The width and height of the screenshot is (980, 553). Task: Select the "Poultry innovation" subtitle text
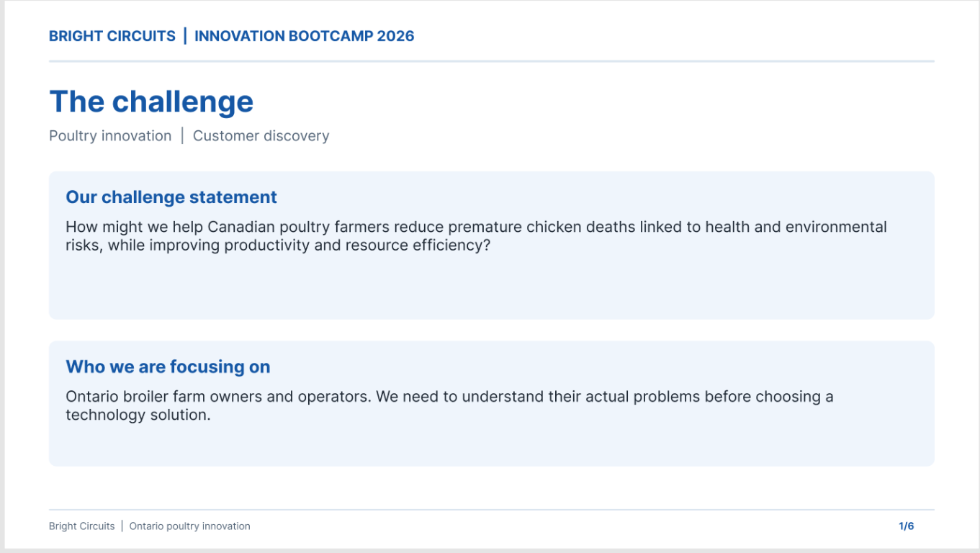(110, 136)
